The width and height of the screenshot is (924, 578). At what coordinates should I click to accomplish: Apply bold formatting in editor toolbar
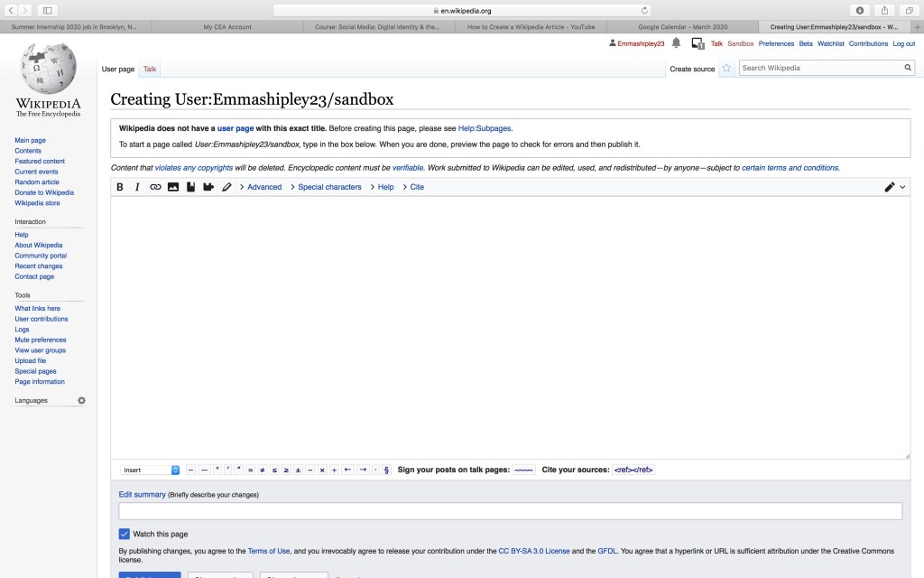pyautogui.click(x=120, y=187)
